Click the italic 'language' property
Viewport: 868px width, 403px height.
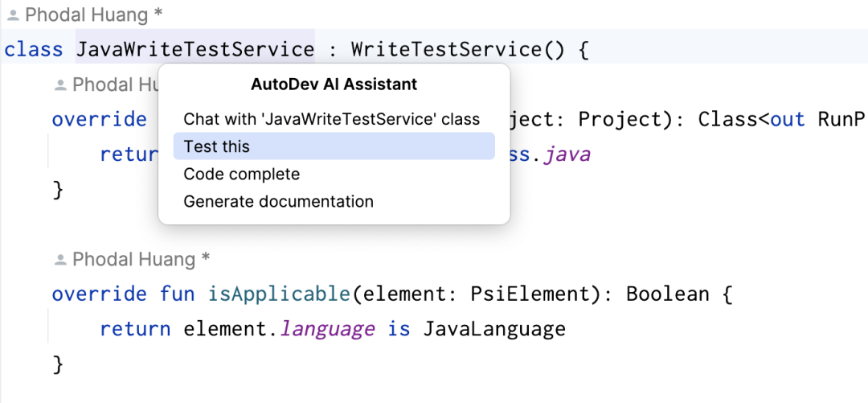coord(327,329)
